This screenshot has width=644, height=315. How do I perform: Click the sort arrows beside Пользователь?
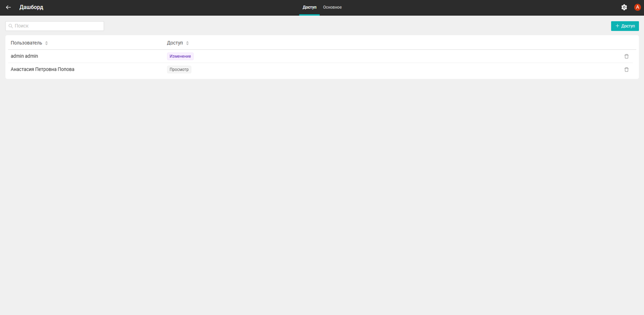[x=46, y=43]
